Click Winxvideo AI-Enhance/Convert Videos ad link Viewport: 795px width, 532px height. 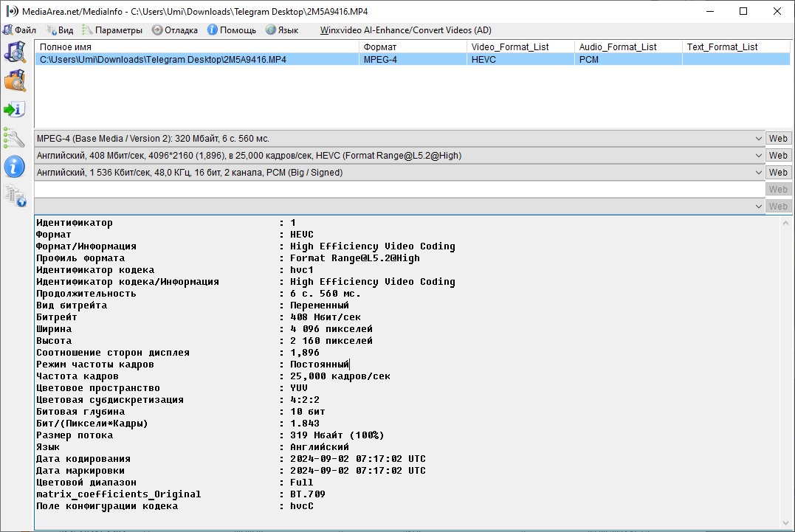pos(405,30)
